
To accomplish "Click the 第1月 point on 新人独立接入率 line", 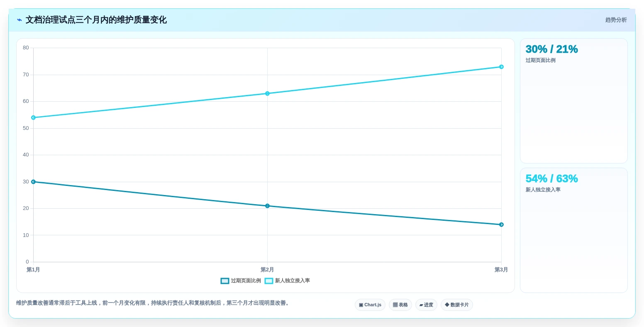I will (x=33, y=117).
